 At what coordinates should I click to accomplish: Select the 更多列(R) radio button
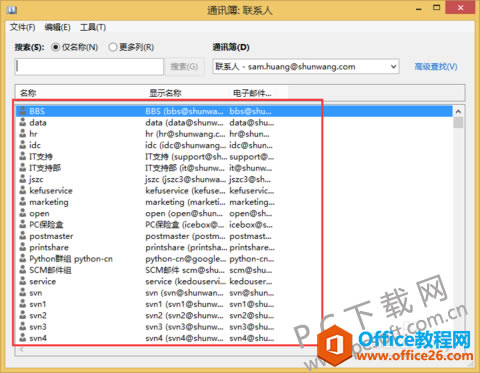(x=113, y=47)
